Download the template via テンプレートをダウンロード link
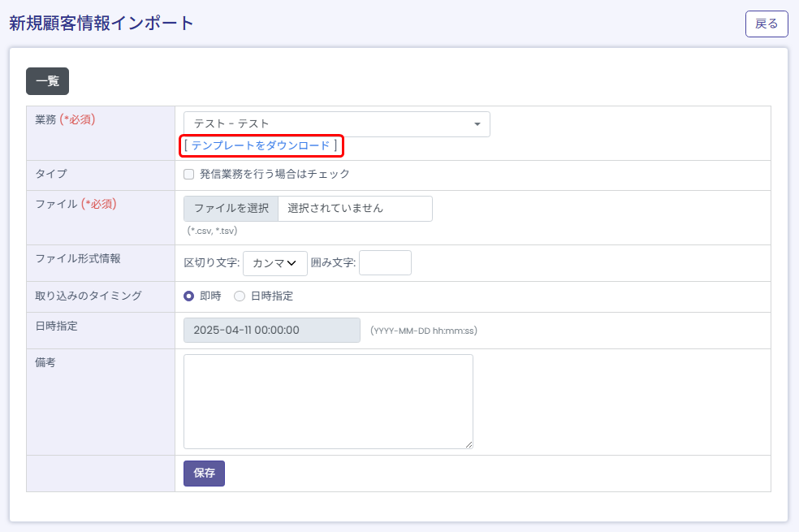The width and height of the screenshot is (799, 532). (261, 145)
